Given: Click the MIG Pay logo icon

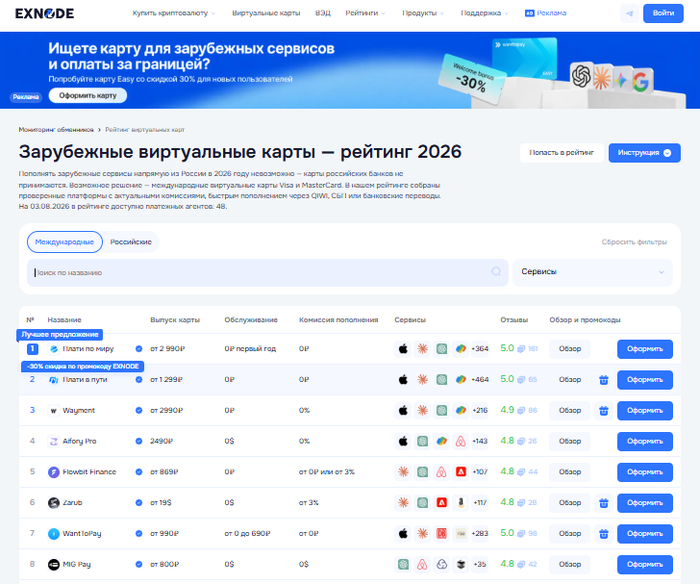Looking at the screenshot, I should coord(54,564).
